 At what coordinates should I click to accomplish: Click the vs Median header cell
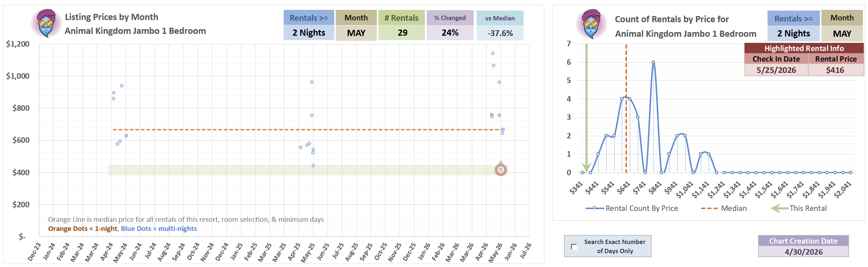pyautogui.click(x=500, y=18)
